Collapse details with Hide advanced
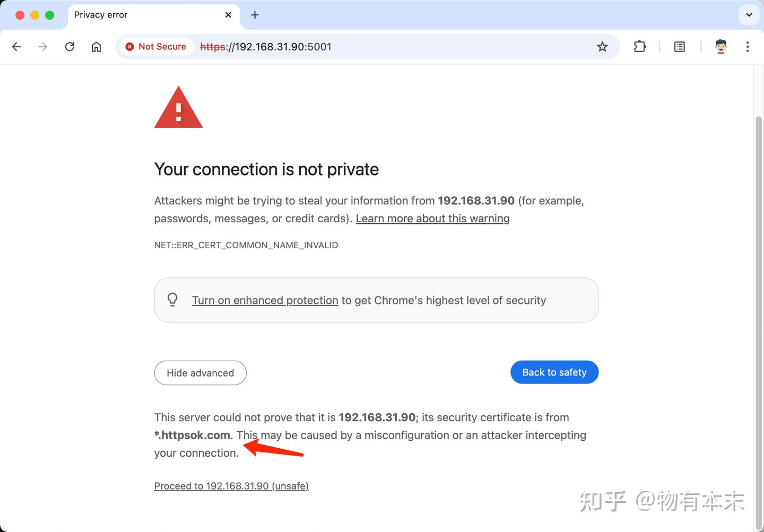The width and height of the screenshot is (764, 532). click(200, 373)
